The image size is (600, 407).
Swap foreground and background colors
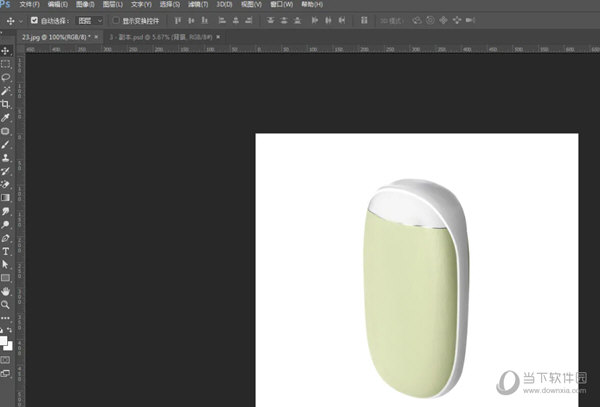[9, 330]
